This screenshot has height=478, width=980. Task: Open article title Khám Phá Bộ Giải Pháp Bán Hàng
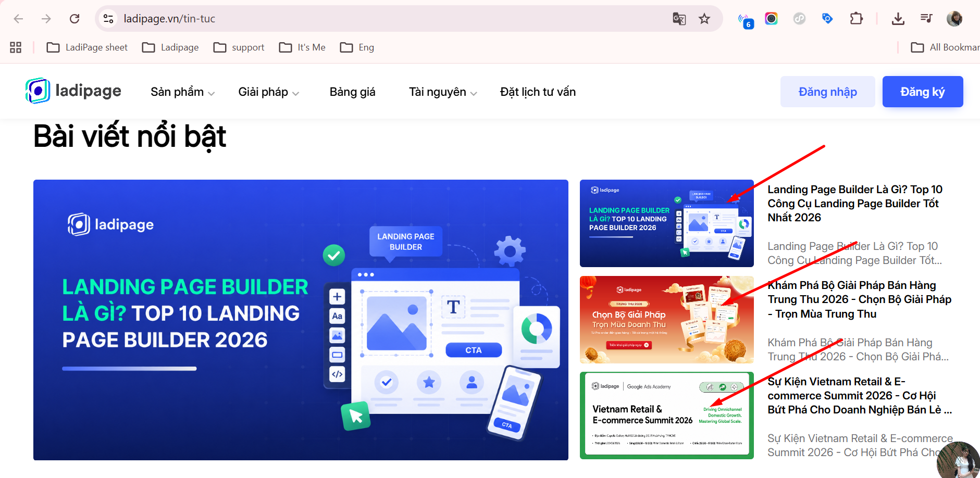(860, 299)
